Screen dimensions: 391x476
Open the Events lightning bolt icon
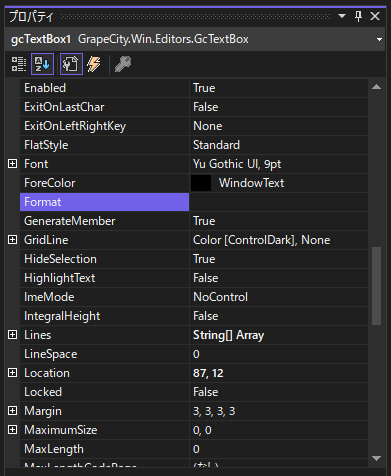(x=94, y=64)
